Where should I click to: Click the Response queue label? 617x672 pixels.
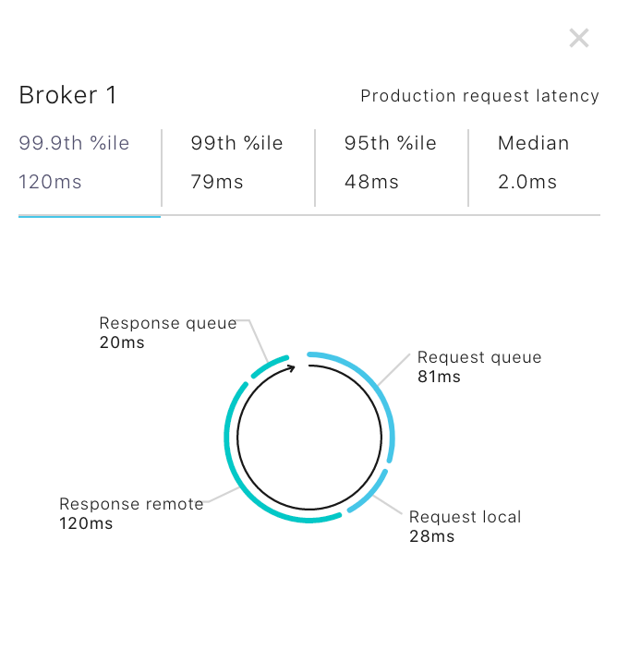[168, 323]
